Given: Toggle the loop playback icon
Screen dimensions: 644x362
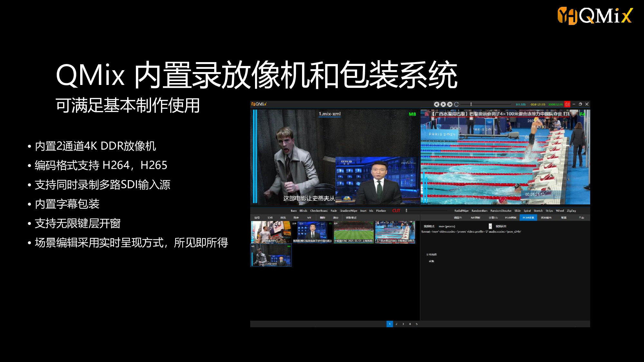Looking at the screenshot, I should (456, 104).
